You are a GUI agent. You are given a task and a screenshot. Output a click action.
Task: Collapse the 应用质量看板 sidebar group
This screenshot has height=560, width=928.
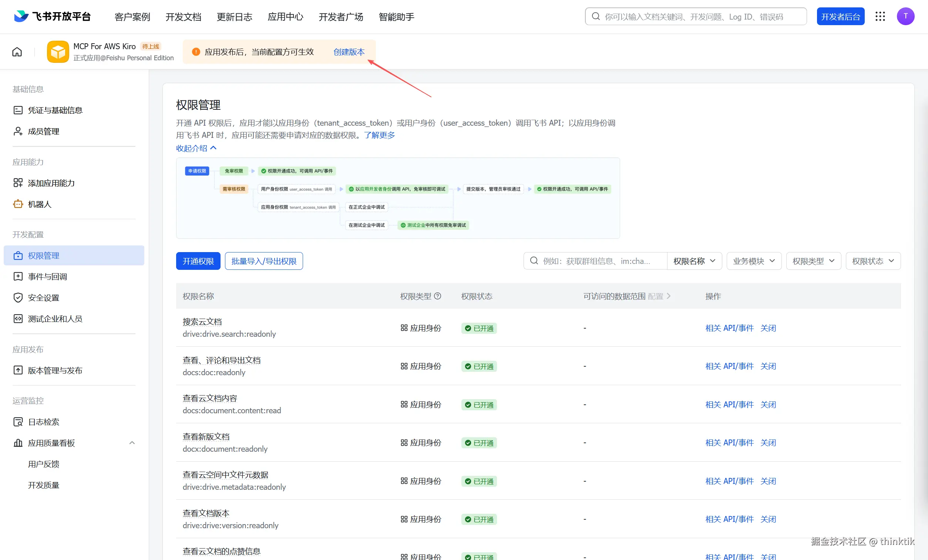pyautogui.click(x=132, y=443)
